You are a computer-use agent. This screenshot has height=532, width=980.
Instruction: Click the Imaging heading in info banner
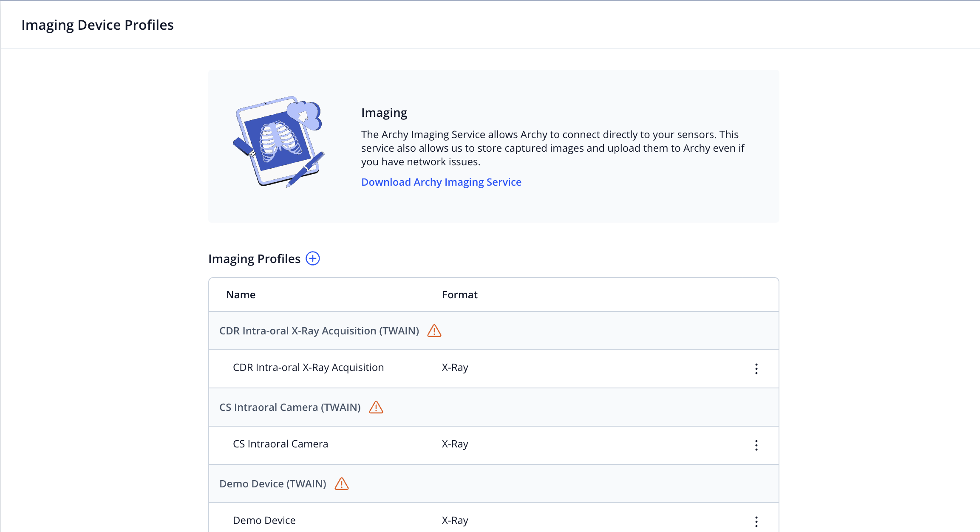click(x=384, y=113)
